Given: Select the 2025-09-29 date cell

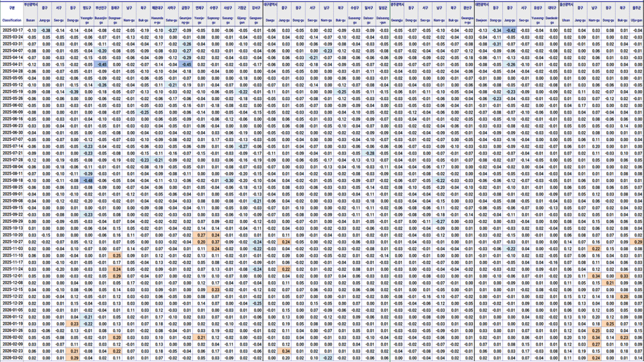Looking at the screenshot, I should [12, 221].
